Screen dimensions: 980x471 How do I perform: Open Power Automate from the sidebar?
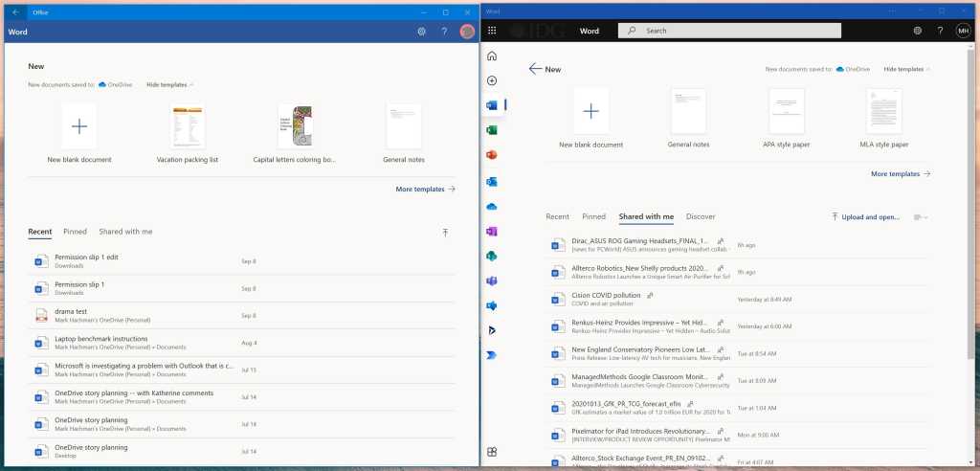(492, 355)
